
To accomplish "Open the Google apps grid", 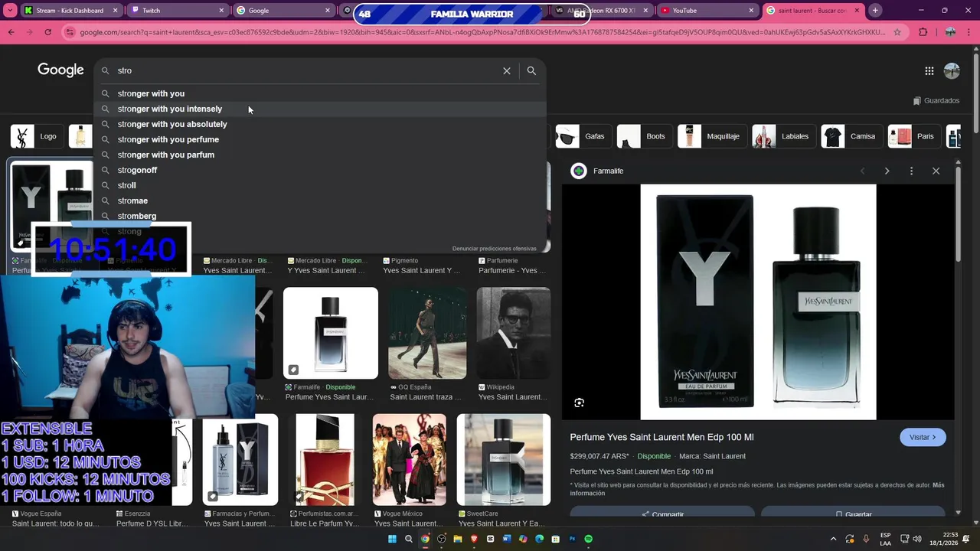I will pyautogui.click(x=929, y=70).
